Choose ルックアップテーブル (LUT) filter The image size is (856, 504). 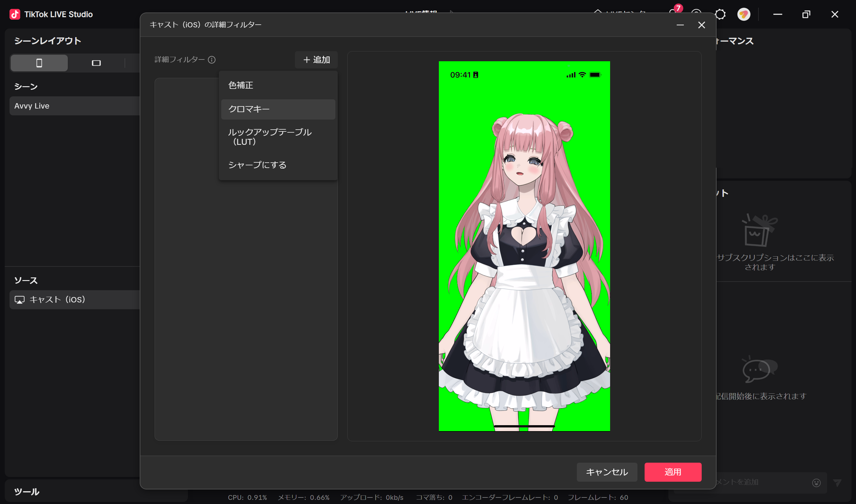[278, 137]
